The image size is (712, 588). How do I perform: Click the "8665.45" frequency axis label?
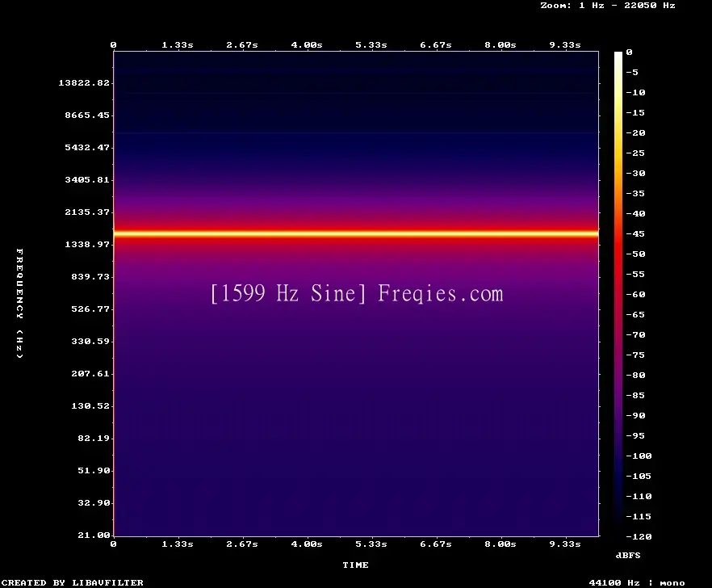(87, 115)
